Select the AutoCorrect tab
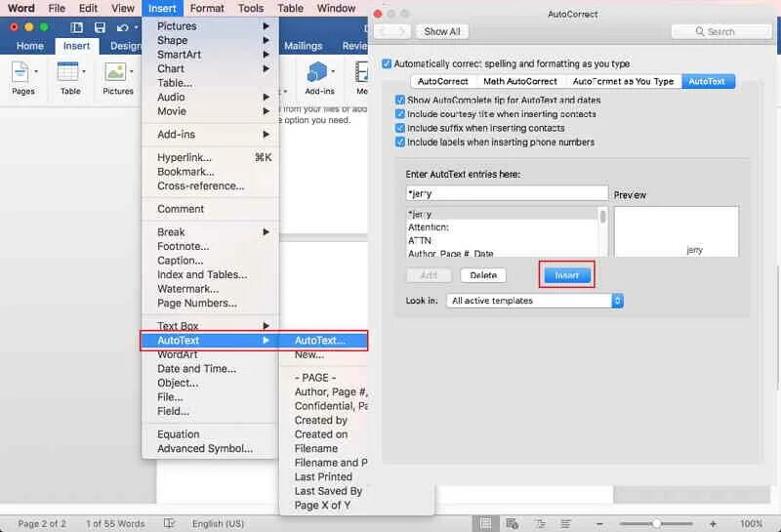Image resolution: width=781 pixels, height=532 pixels. [443, 81]
